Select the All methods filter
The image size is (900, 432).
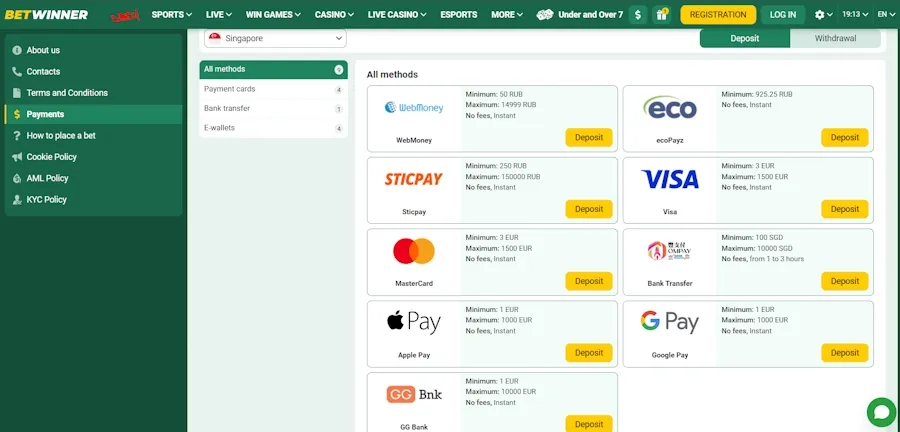click(273, 69)
